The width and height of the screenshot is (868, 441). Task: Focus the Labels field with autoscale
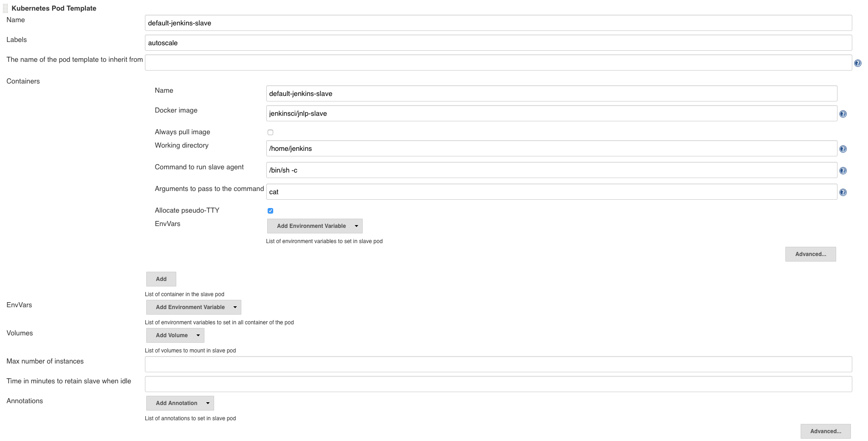498,43
